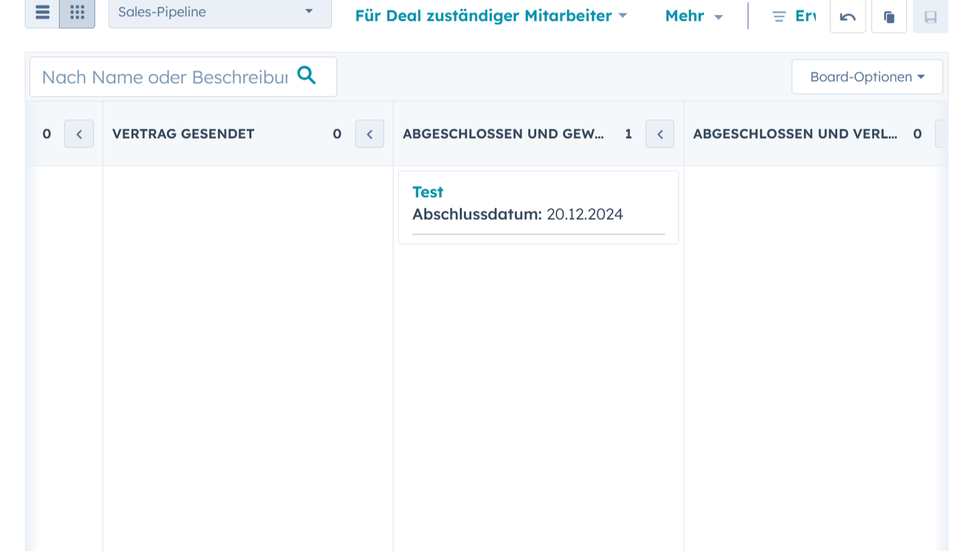Collapse the Abgeschlossen und gewonnen column
The image size is (980, 551).
click(660, 134)
